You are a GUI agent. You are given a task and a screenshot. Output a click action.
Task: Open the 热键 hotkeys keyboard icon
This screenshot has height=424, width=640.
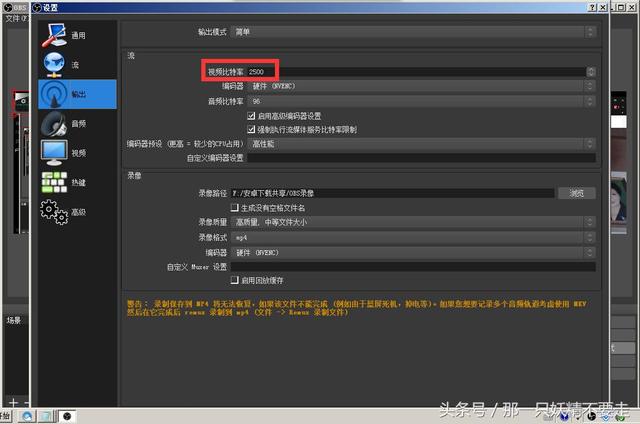pyautogui.click(x=54, y=182)
